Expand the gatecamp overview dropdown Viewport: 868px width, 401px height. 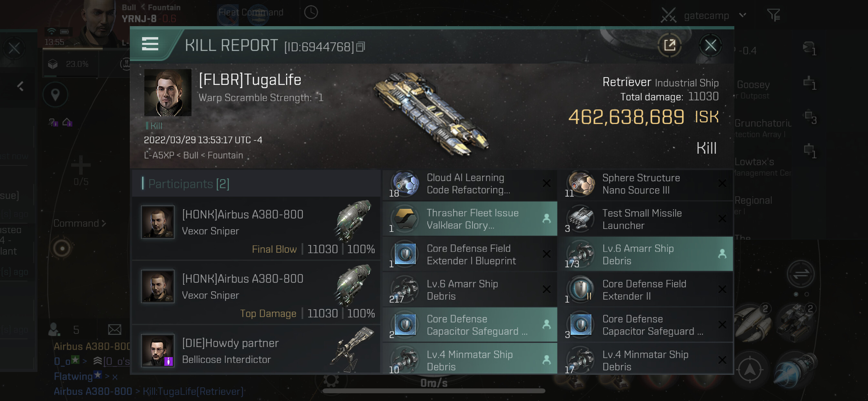[743, 15]
